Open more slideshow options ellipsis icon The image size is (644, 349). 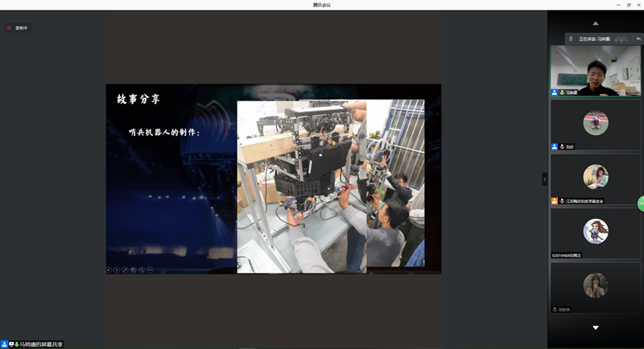[x=150, y=269]
